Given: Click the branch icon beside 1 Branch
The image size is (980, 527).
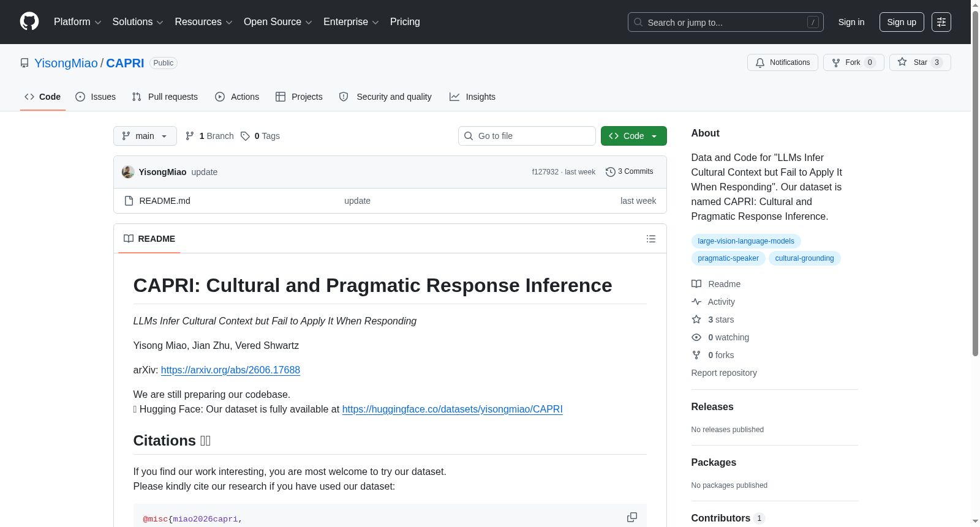Looking at the screenshot, I should click(x=190, y=136).
